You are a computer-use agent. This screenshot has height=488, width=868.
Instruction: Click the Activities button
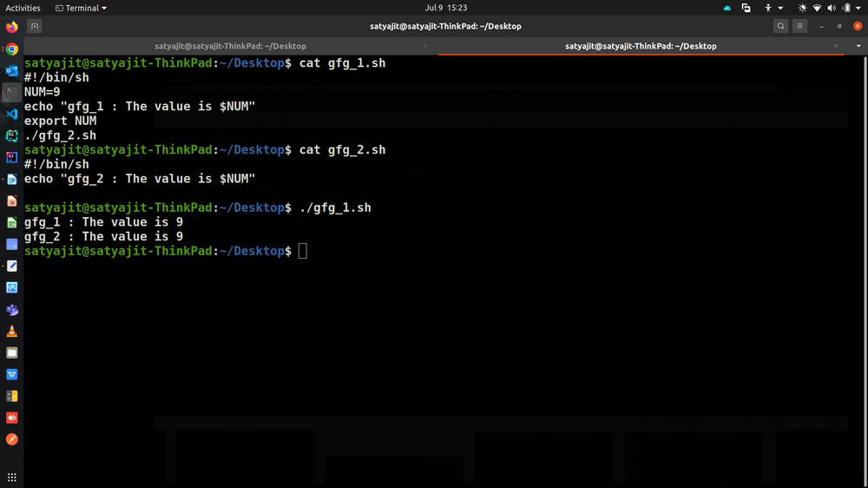23,8
